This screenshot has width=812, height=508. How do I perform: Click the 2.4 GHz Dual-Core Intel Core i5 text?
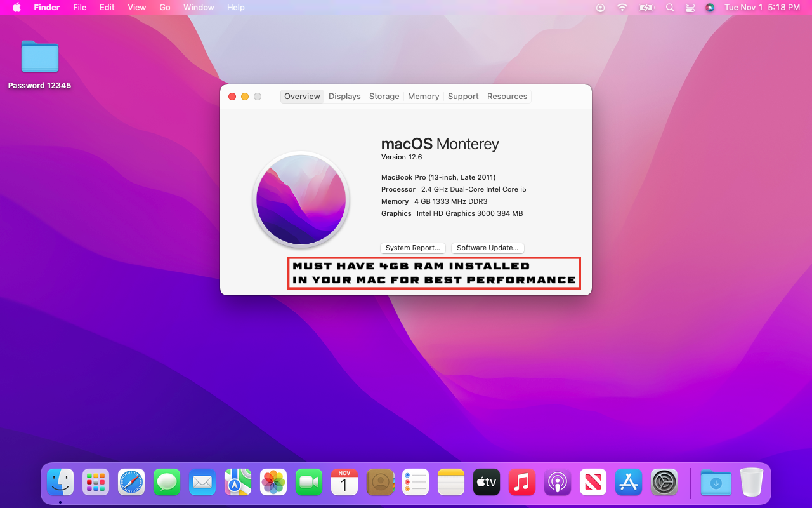click(x=474, y=190)
